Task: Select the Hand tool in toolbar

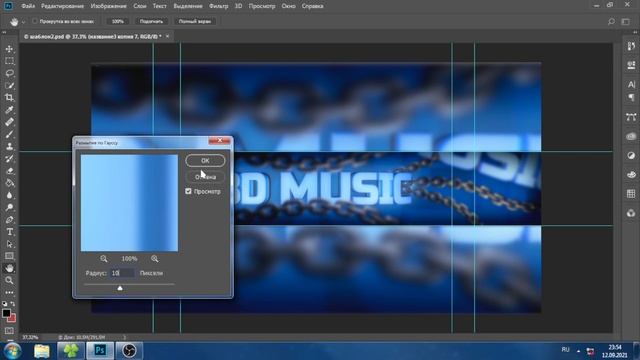Action: (9, 268)
